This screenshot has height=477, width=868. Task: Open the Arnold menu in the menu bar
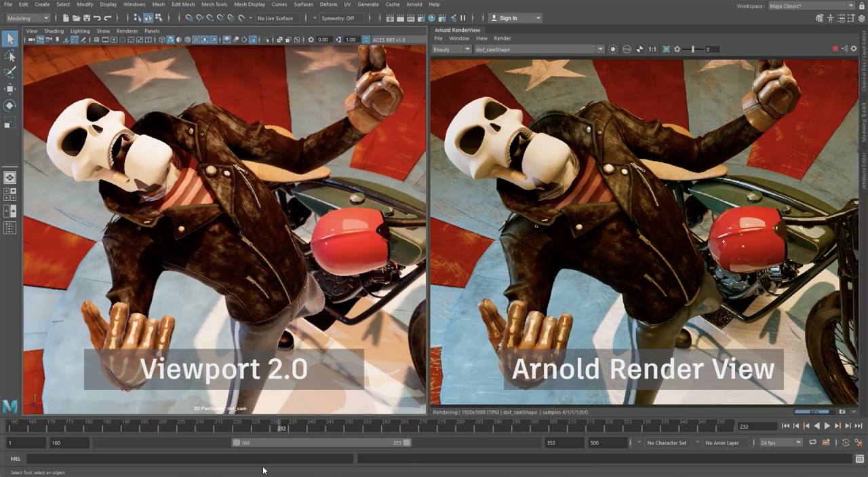coord(414,4)
